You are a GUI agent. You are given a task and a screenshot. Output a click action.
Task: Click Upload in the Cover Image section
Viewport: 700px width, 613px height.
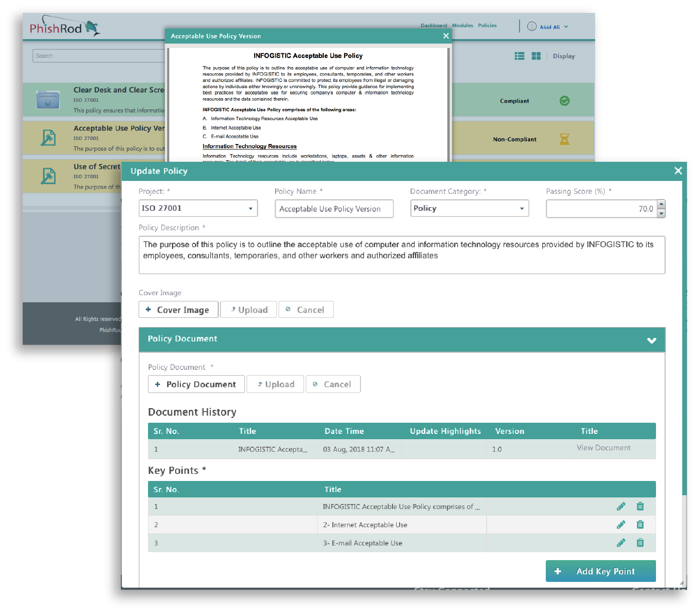pos(248,310)
